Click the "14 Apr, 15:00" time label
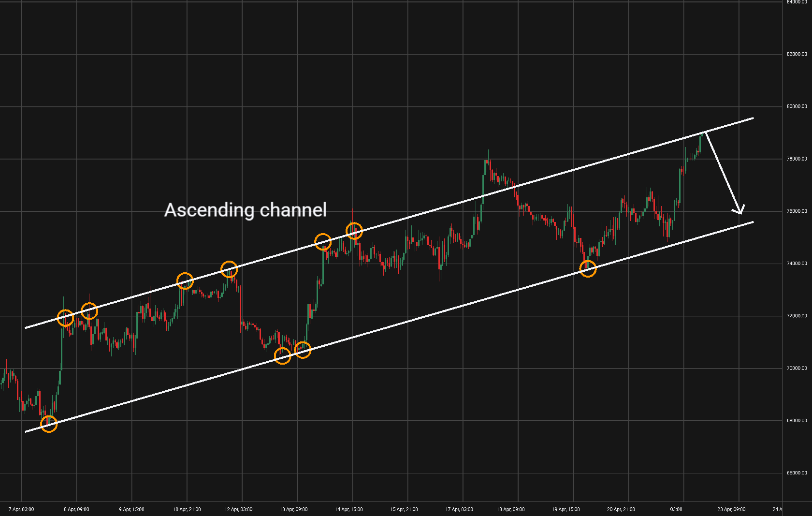The image size is (812, 516). [x=349, y=509]
